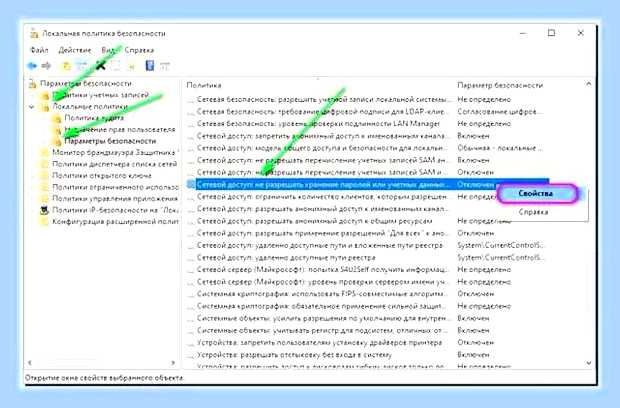Select Назначение прав пользователя tree item
Screen dimensions: 620x408
coord(119,129)
